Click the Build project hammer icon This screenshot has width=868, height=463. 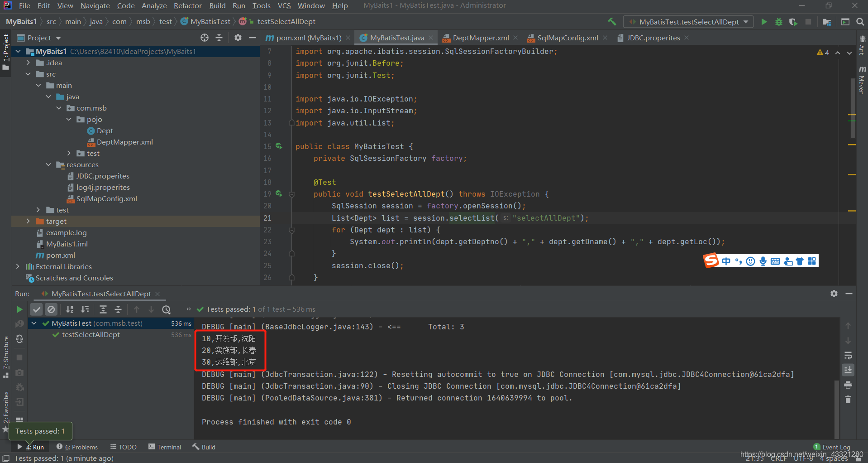click(x=612, y=21)
